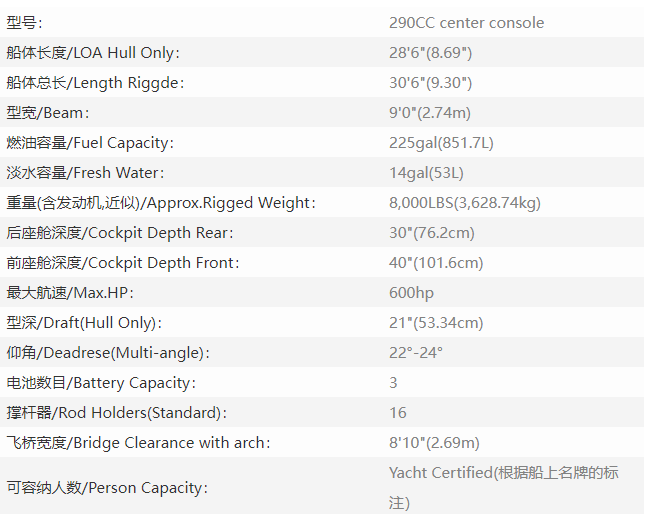This screenshot has width=655, height=514.
Task: Click the 600hp Max.HP value
Action: (x=411, y=292)
